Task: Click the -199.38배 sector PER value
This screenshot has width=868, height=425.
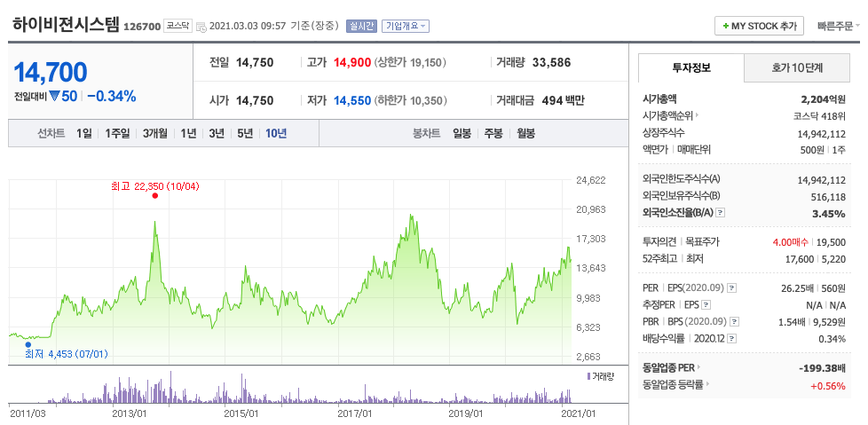Action: (822, 368)
